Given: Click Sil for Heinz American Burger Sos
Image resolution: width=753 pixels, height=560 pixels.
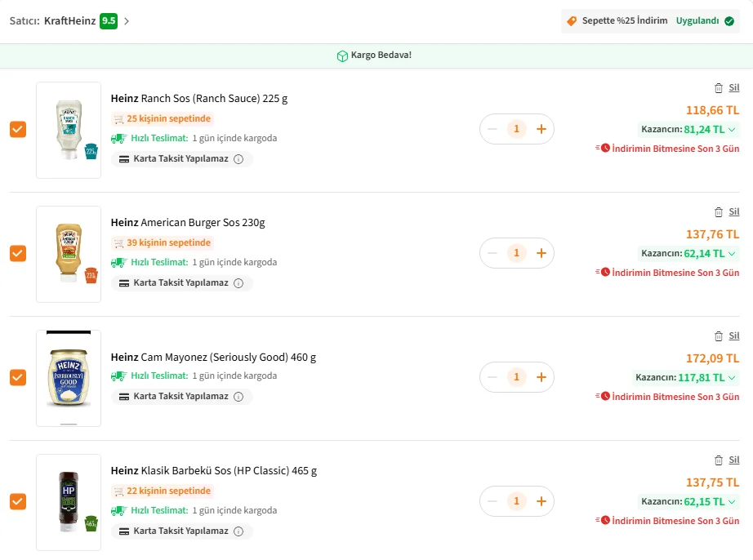Looking at the screenshot, I should click(733, 212).
